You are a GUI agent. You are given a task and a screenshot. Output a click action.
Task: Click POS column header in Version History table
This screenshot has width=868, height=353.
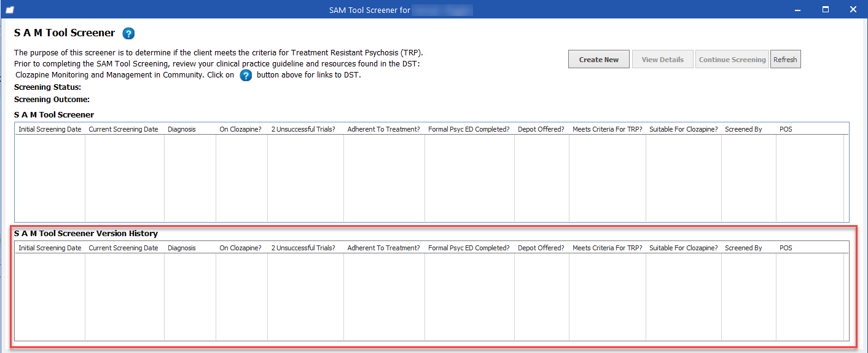786,248
